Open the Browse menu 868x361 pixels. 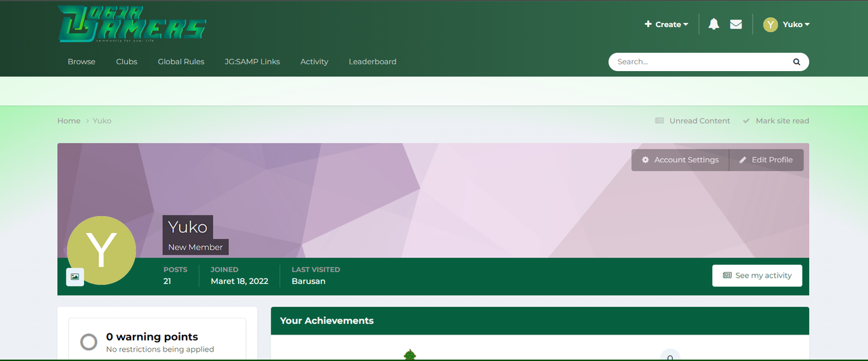[x=81, y=62]
